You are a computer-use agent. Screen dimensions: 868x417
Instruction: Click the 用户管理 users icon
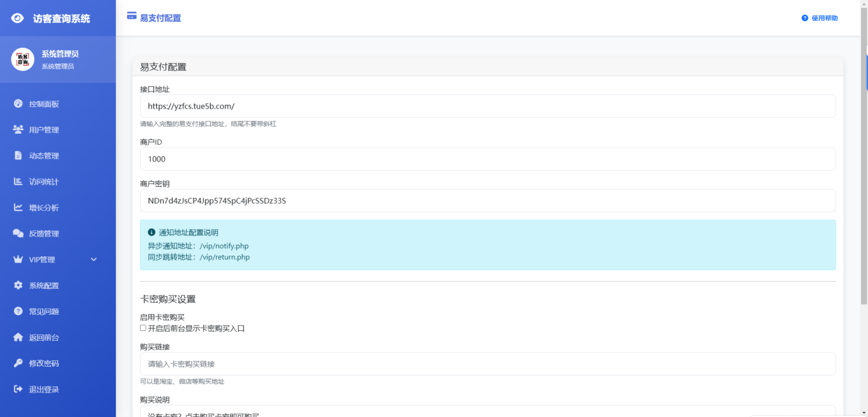(18, 130)
